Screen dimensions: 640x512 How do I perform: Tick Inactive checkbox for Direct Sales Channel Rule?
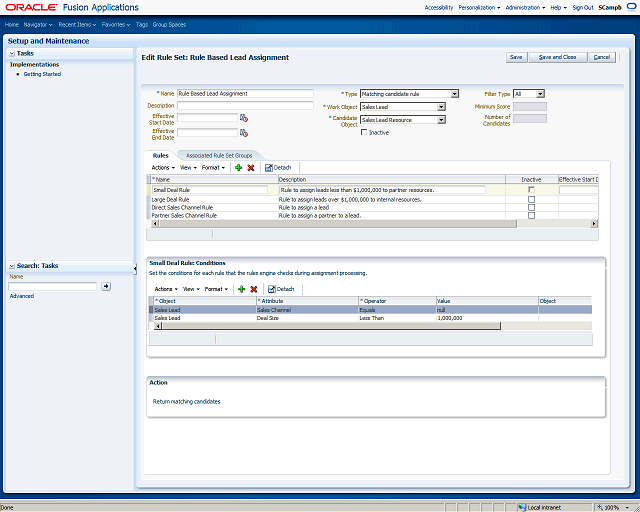point(531,207)
